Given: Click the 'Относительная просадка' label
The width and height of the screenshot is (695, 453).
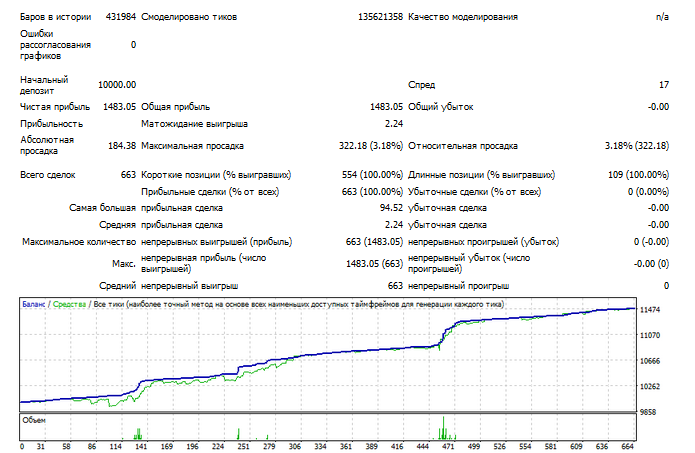Looking at the screenshot, I should (463, 146).
